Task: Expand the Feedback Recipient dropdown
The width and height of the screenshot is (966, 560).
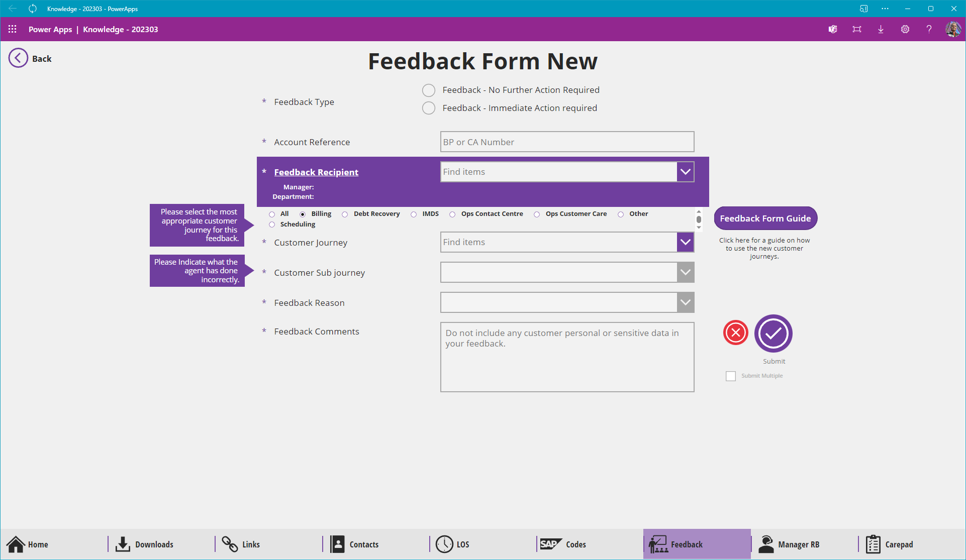Action: tap(686, 172)
